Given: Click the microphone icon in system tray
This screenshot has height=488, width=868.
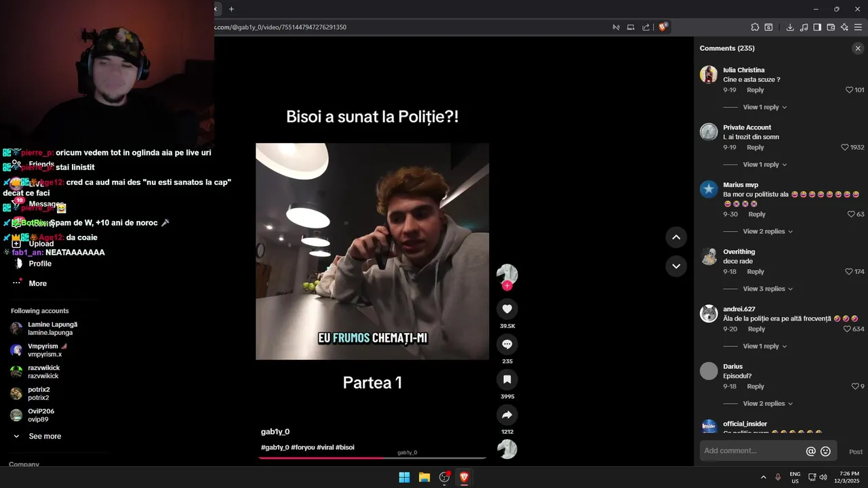Looking at the screenshot, I should click(x=778, y=477).
